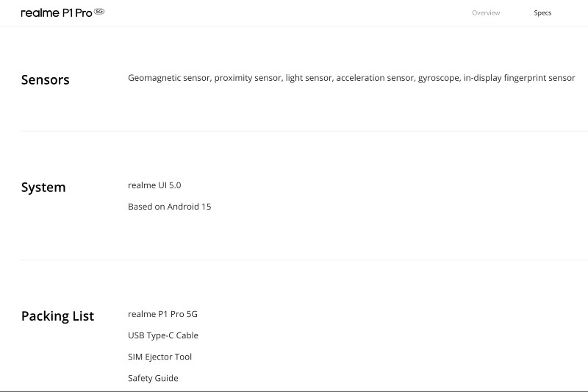Click the 'realme UI 5.0' line
Viewport: 588px width, 392px height.
tap(154, 185)
